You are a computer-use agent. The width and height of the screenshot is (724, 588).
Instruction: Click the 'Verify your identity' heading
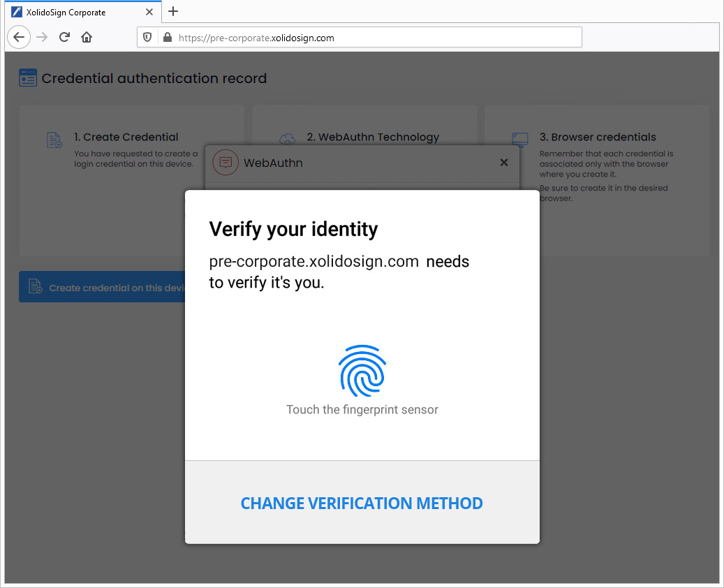(294, 230)
